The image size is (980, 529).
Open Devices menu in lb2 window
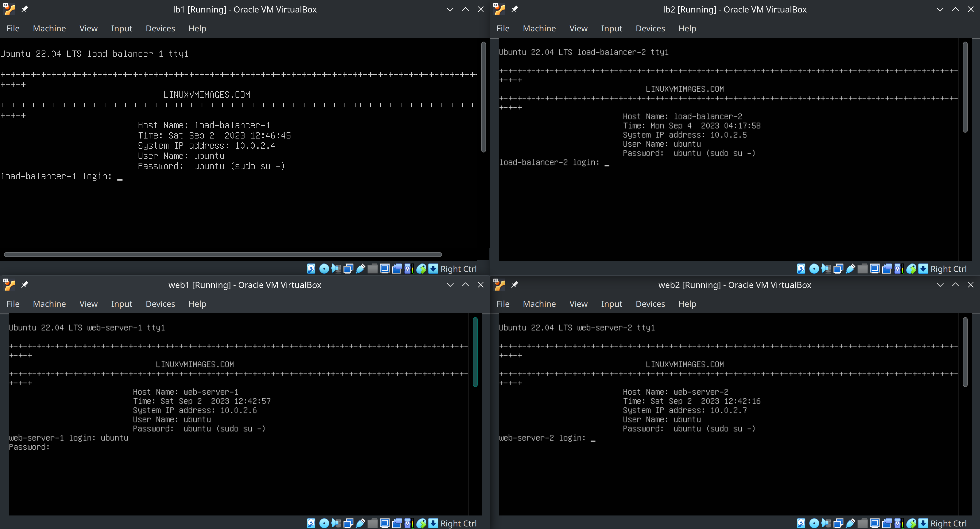click(x=651, y=29)
